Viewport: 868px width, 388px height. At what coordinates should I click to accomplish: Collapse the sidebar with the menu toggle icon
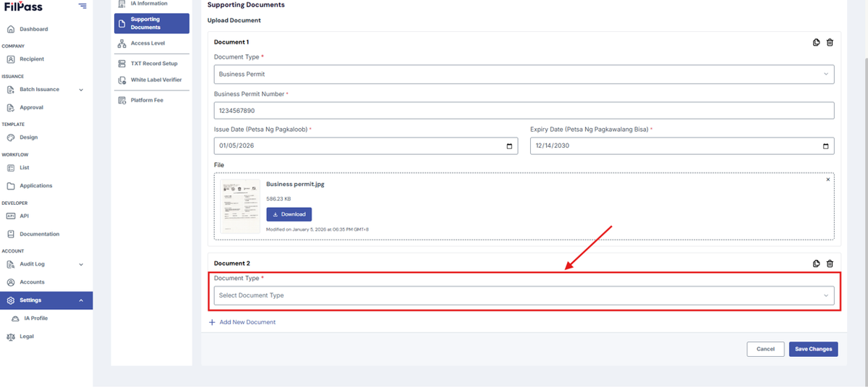[82, 6]
